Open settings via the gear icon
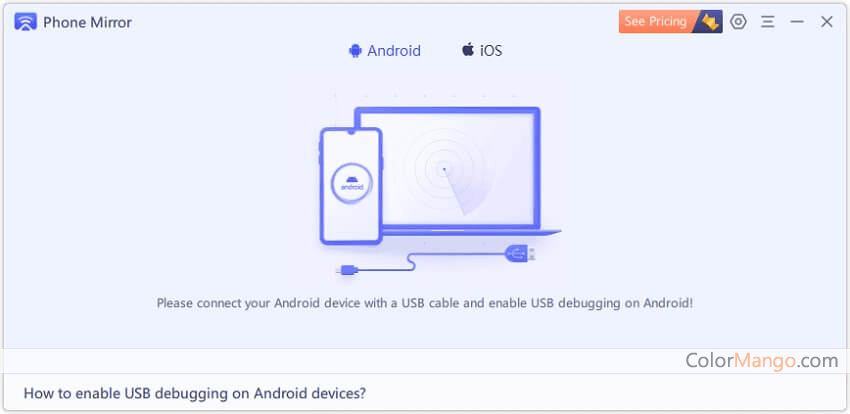 tap(738, 22)
